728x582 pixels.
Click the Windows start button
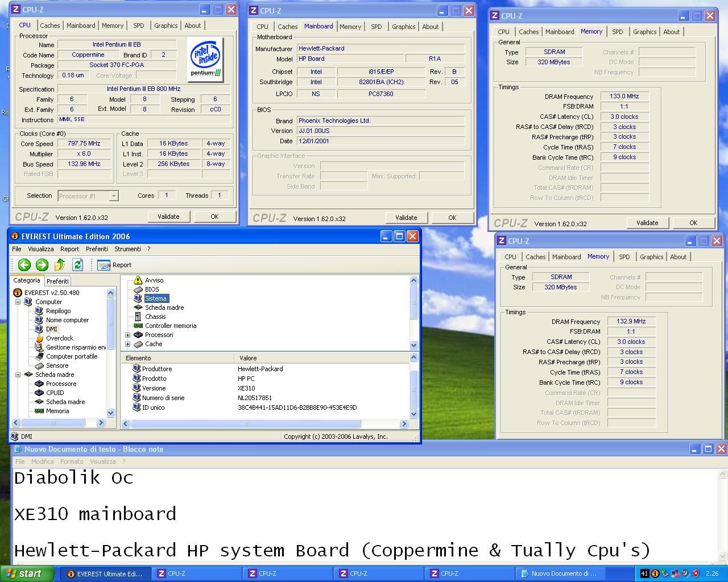point(28,573)
